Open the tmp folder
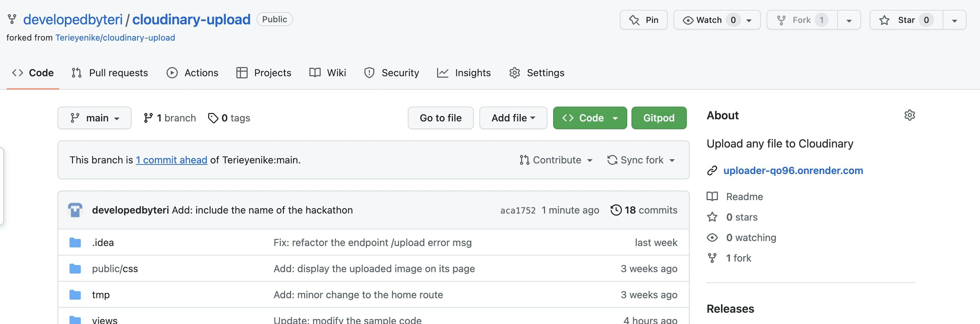 [101, 295]
